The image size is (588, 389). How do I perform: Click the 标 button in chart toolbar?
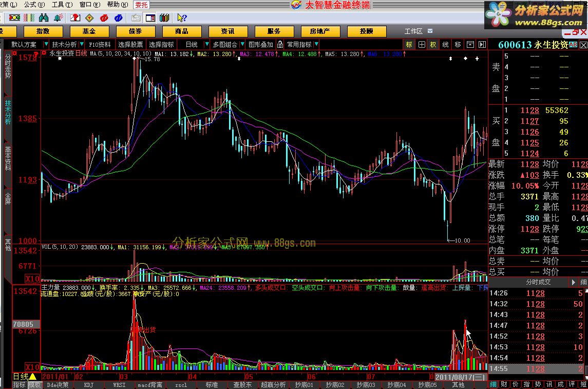point(409,45)
